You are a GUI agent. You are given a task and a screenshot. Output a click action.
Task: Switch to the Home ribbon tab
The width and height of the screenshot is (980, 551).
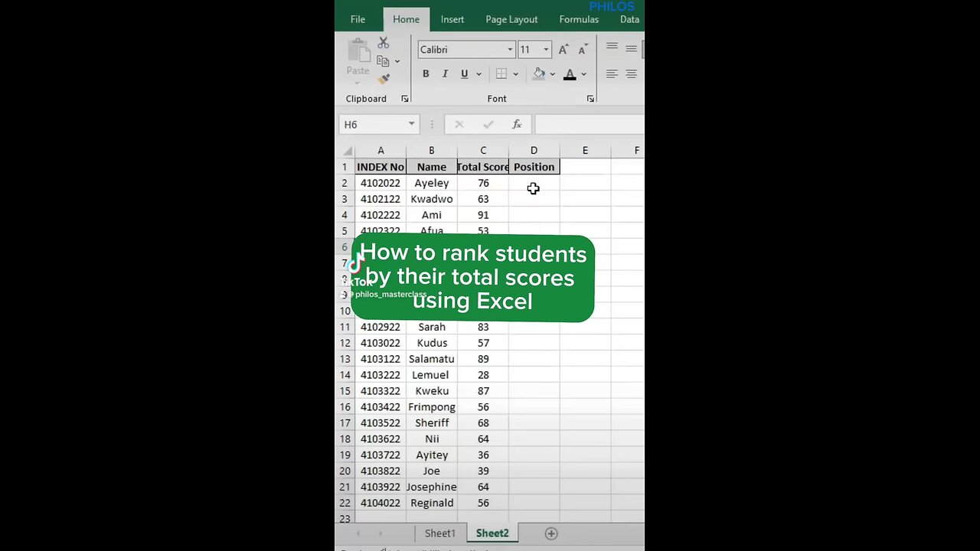point(406,20)
